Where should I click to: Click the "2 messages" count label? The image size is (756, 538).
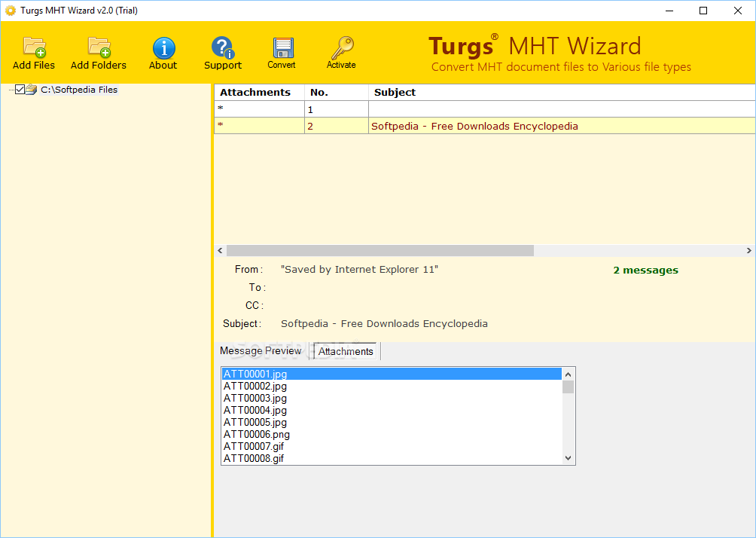pos(645,271)
